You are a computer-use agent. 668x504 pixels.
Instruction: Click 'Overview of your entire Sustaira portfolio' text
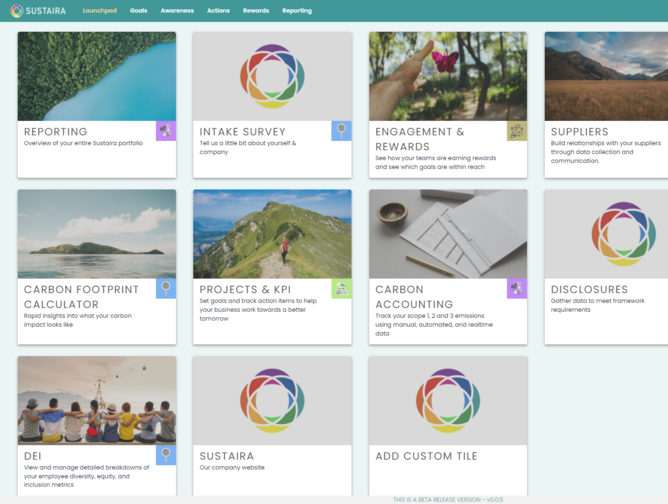click(84, 143)
